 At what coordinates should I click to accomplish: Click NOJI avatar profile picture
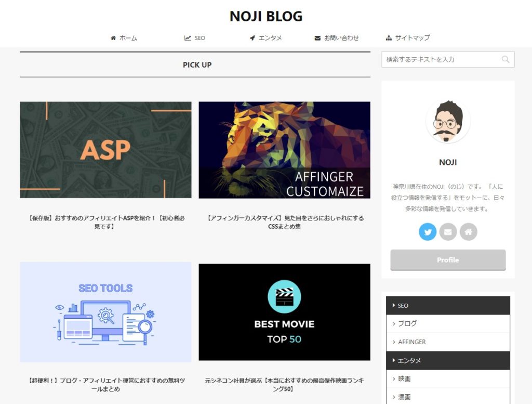448,122
